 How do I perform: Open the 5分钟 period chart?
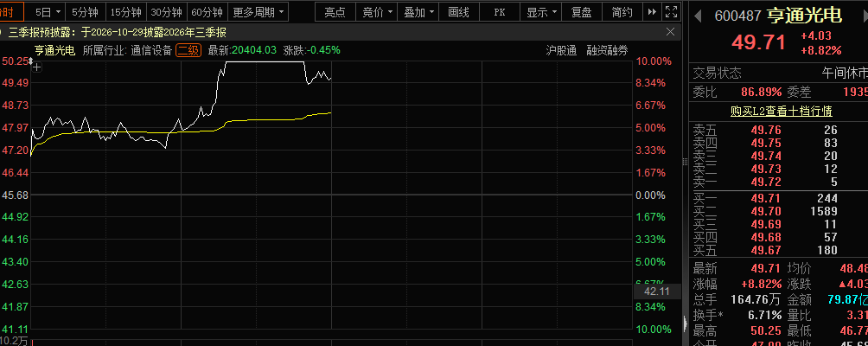tap(86, 12)
